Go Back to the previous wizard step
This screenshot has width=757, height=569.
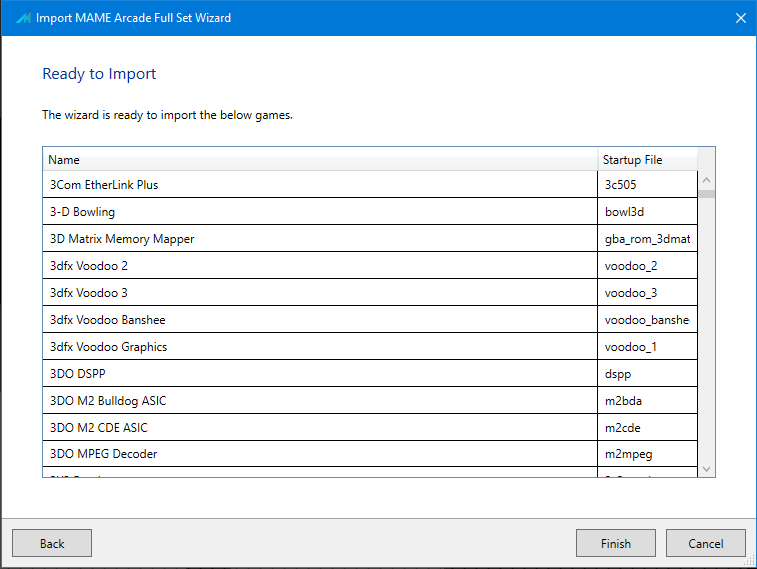[52, 543]
